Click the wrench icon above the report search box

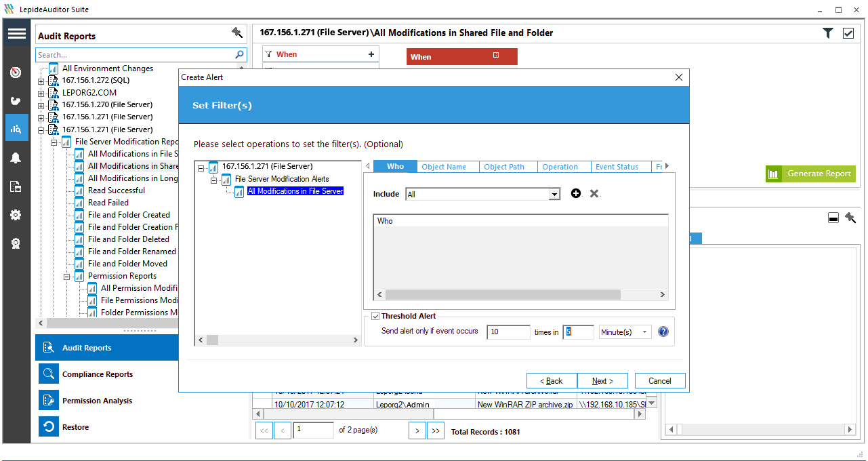click(236, 33)
